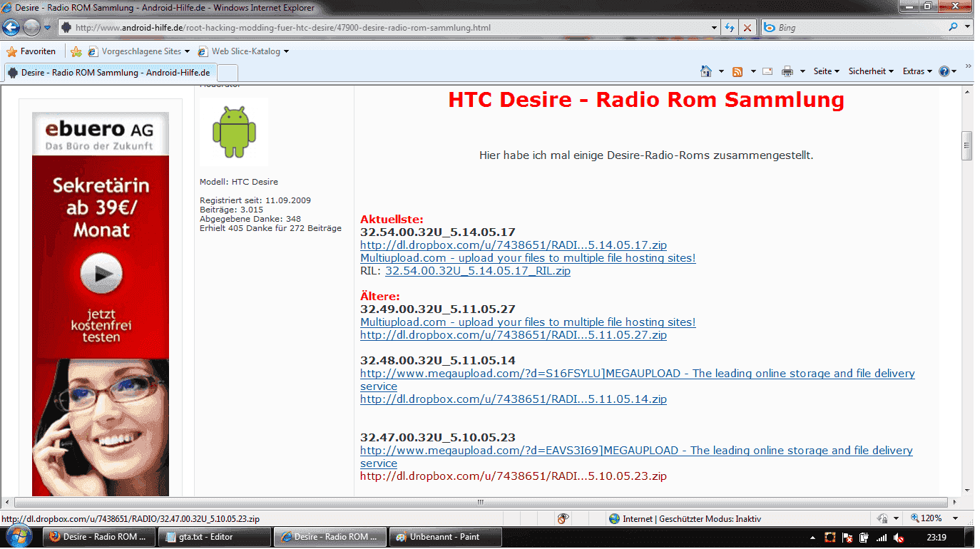Click the 23:19 taskbar clock

click(x=936, y=537)
